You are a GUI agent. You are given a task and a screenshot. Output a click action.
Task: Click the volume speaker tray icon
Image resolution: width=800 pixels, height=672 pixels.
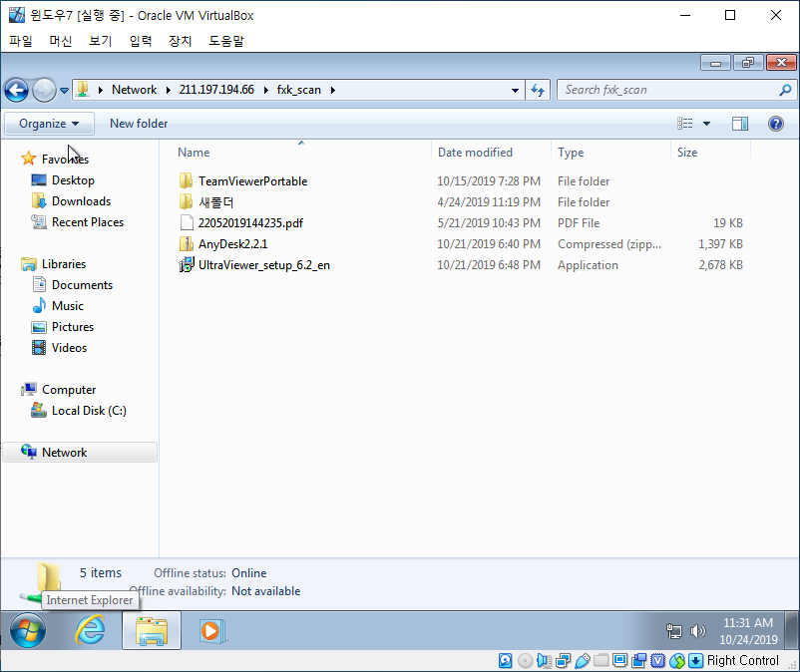[x=697, y=631]
